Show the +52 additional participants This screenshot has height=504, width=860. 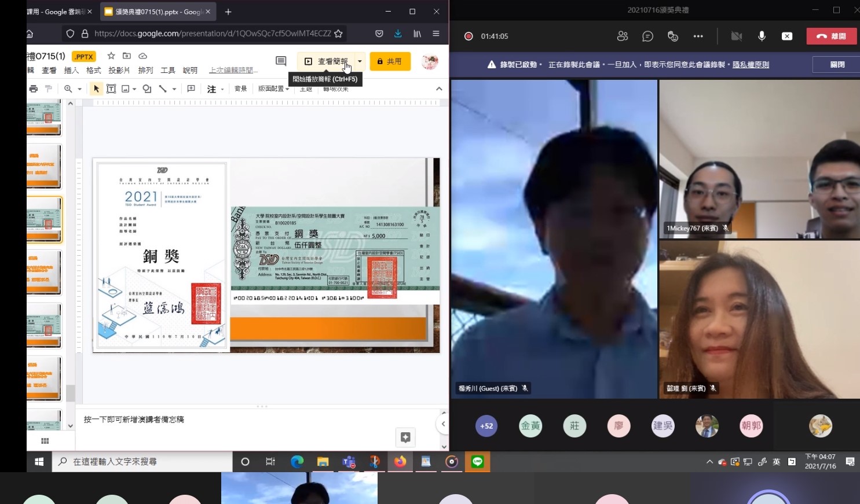pyautogui.click(x=486, y=426)
